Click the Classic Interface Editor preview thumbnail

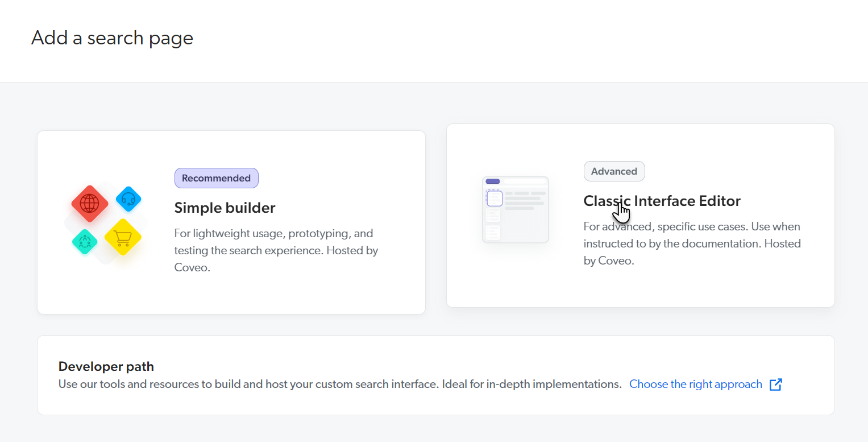(516, 209)
